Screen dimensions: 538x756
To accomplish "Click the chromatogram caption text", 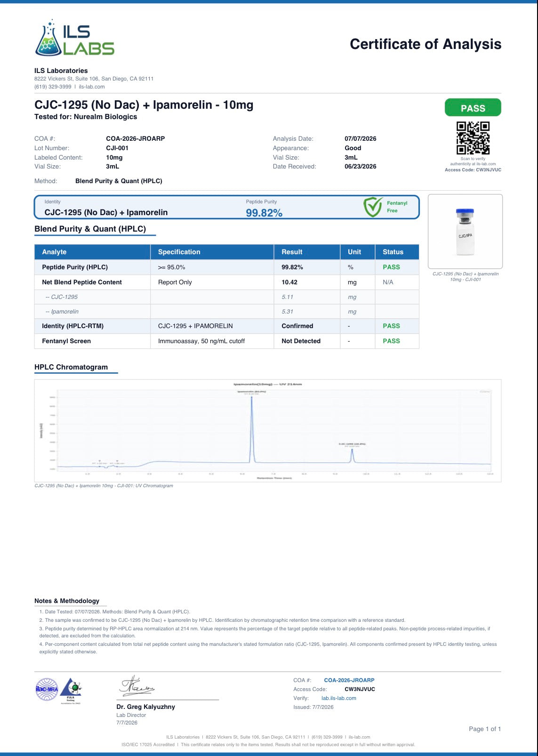I will (104, 486).
